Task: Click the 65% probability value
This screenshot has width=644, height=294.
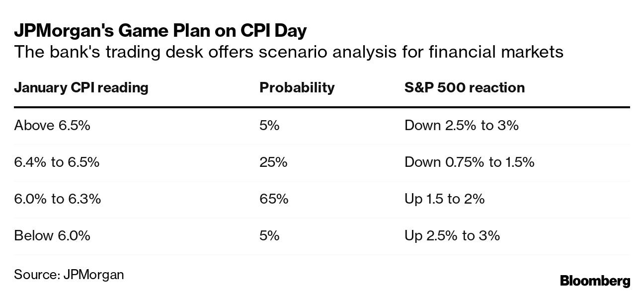Action: coord(274,199)
